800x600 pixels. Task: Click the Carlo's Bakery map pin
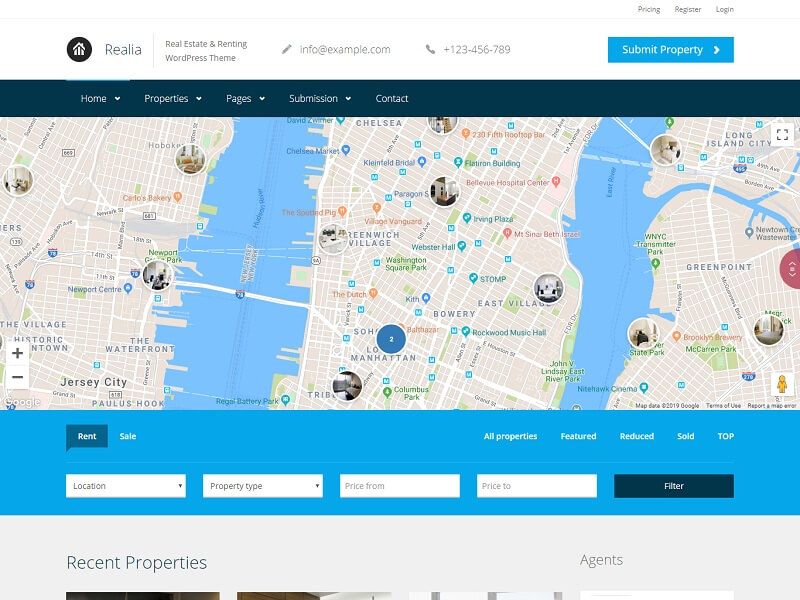click(x=178, y=196)
